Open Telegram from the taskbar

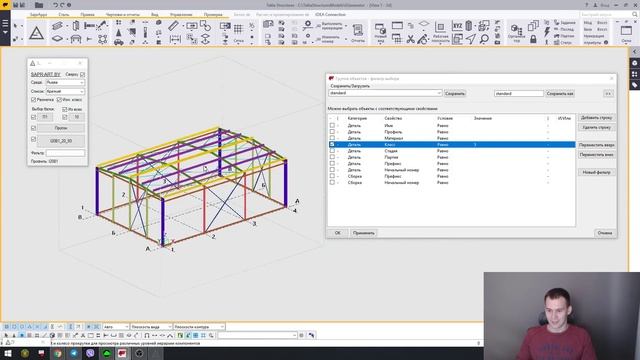tap(73, 353)
